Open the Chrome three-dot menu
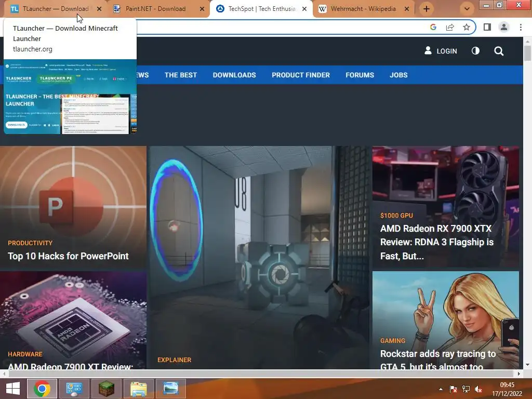 pyautogui.click(x=521, y=27)
